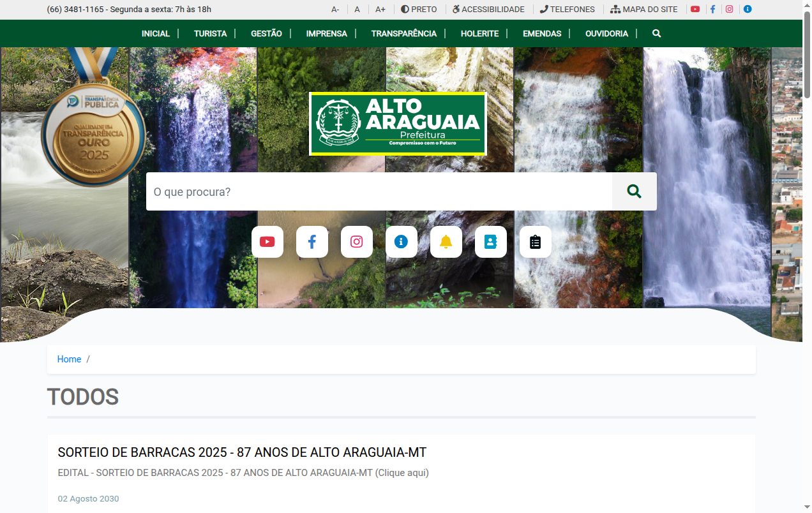The image size is (812, 513).
Task: Open the EMENDAS menu item
Action: [x=542, y=33]
